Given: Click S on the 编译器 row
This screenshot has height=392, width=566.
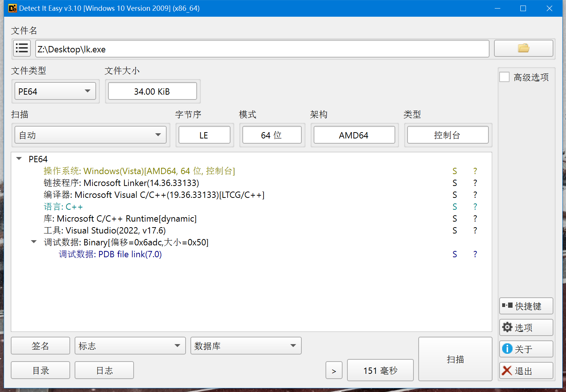Looking at the screenshot, I should tap(455, 195).
